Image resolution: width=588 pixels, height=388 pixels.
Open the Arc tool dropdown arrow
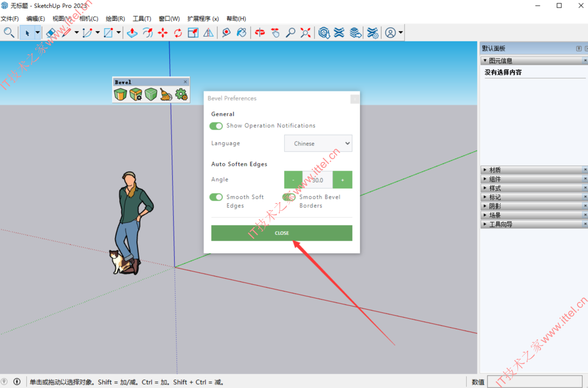(97, 33)
